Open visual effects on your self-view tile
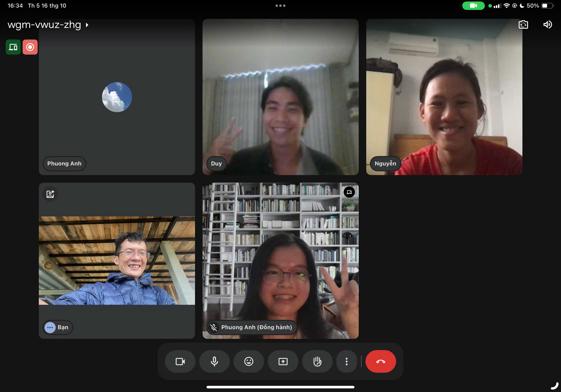 point(50,194)
